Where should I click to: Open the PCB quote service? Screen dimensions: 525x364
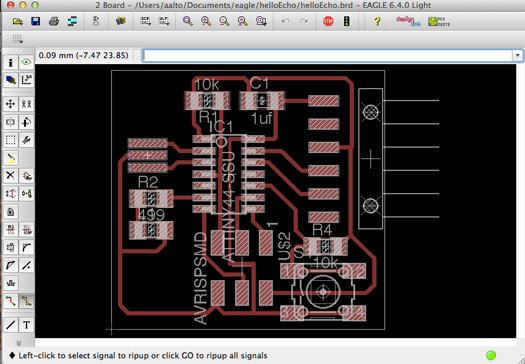[x=439, y=22]
